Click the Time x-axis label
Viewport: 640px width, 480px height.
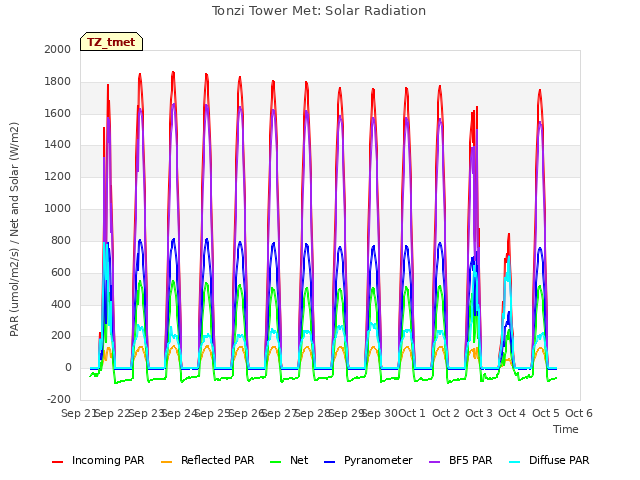[566, 429]
